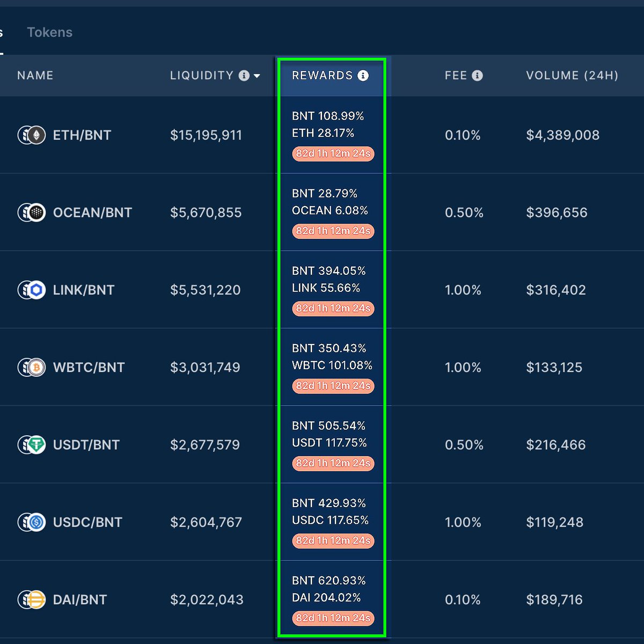Click the BNT 505.54% reward text

coord(329,426)
